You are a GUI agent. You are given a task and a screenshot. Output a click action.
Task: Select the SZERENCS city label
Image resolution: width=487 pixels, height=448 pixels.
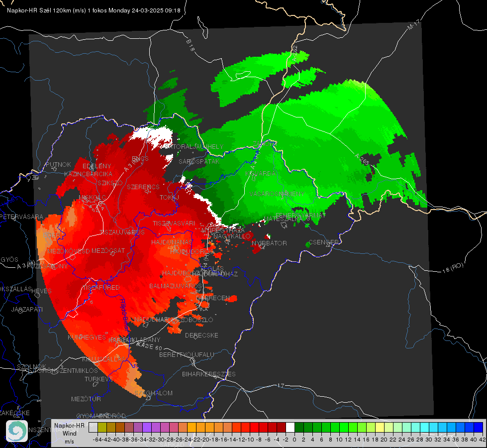point(143,187)
